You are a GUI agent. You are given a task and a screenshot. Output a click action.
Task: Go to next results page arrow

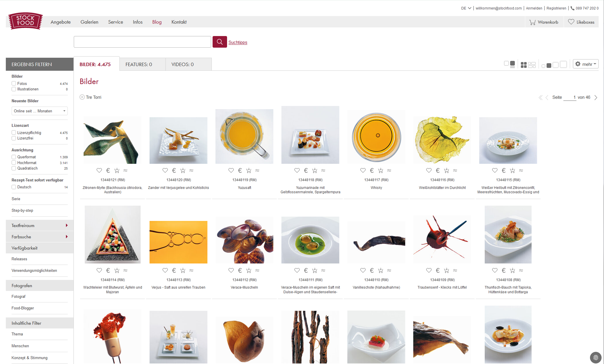click(x=596, y=98)
